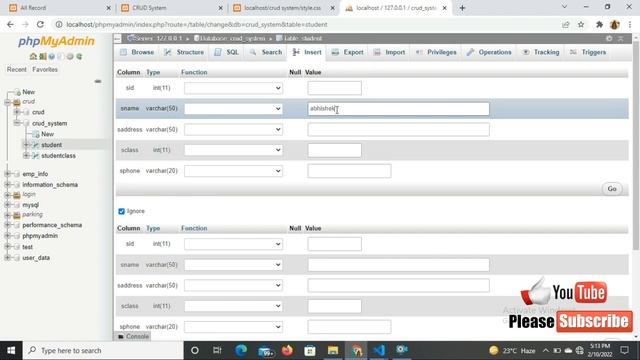Open notification center icon
This screenshot has width=640, height=360.
pyautogui.click(x=624, y=350)
